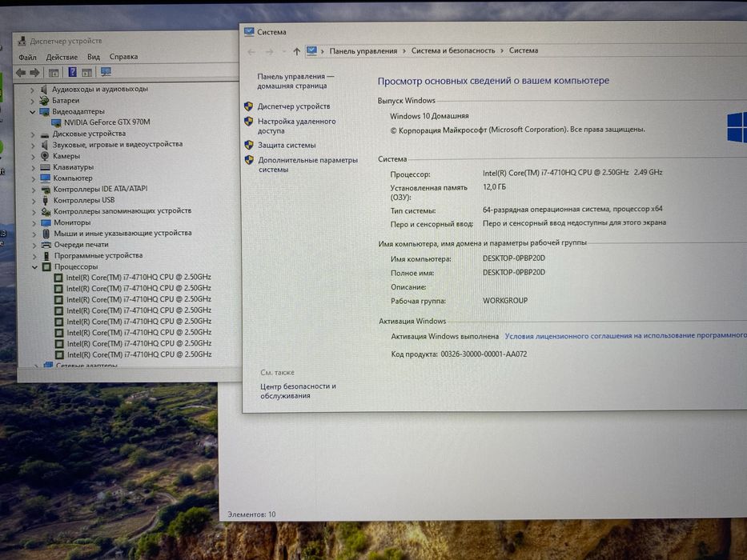Click the forward arrow in Device Manager toolbar
Viewport: 747px width, 560px height.
pyautogui.click(x=34, y=72)
